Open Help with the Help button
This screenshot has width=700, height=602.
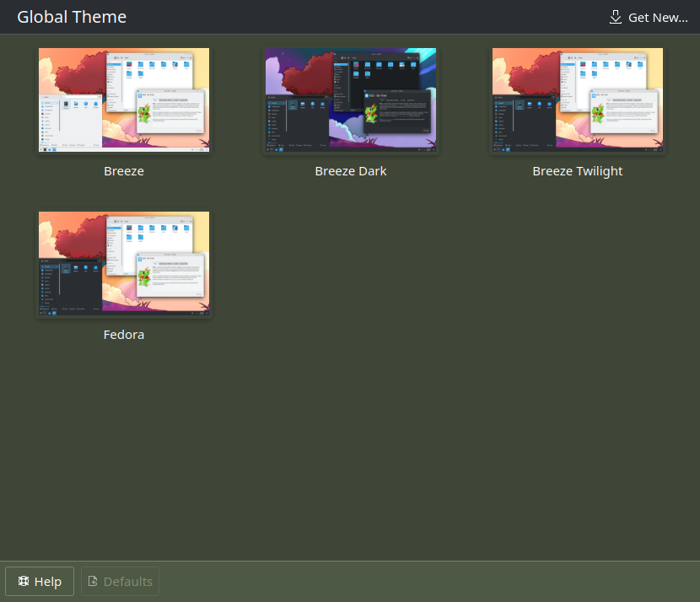40,581
